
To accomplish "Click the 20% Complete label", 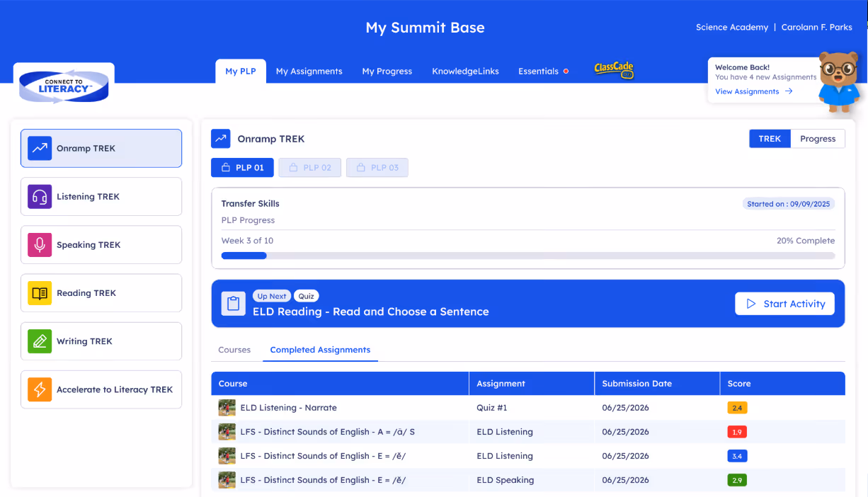I will [806, 241].
